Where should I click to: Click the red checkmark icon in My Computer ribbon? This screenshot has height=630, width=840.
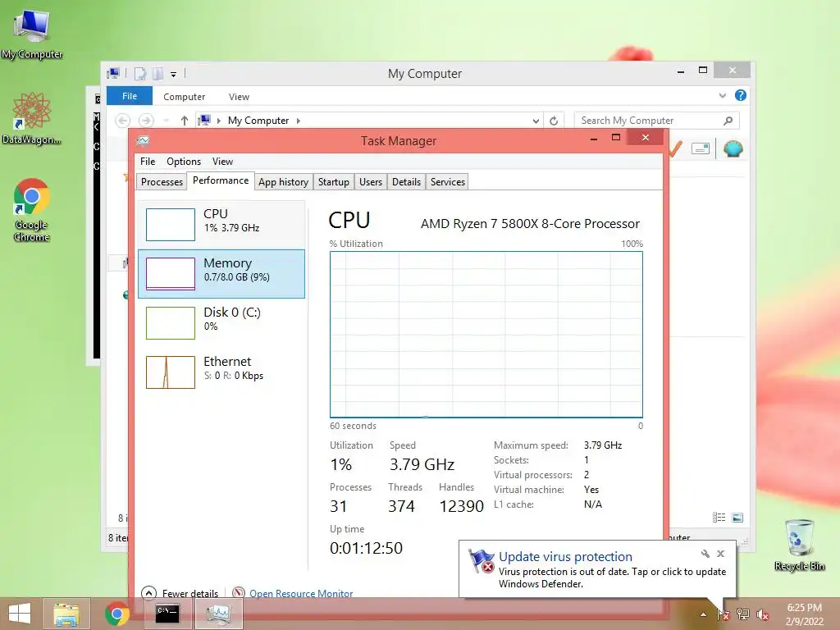point(675,149)
